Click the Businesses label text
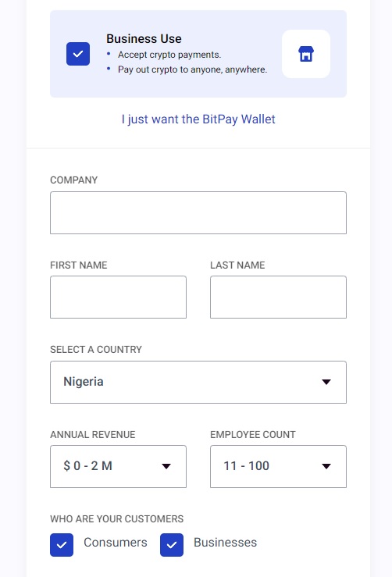This screenshot has width=392, height=577. (x=225, y=543)
